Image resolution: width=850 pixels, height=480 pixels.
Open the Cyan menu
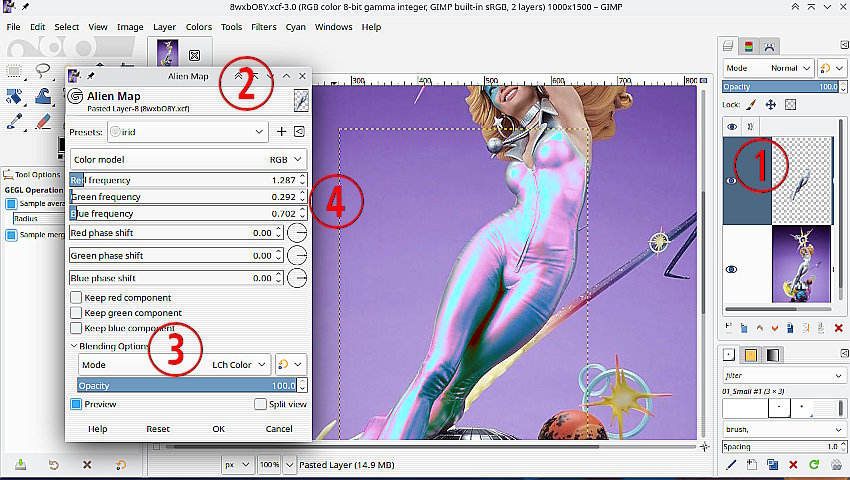pos(295,27)
